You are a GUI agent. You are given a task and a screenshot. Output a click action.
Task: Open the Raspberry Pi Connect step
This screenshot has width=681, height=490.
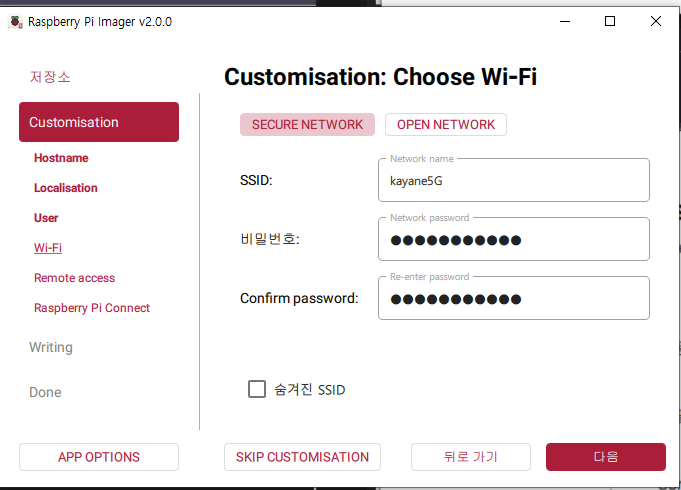(x=92, y=308)
